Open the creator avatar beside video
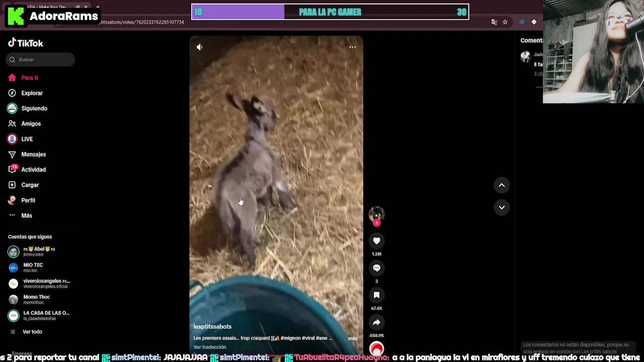Viewport: 644px width, 362px height. (x=376, y=214)
